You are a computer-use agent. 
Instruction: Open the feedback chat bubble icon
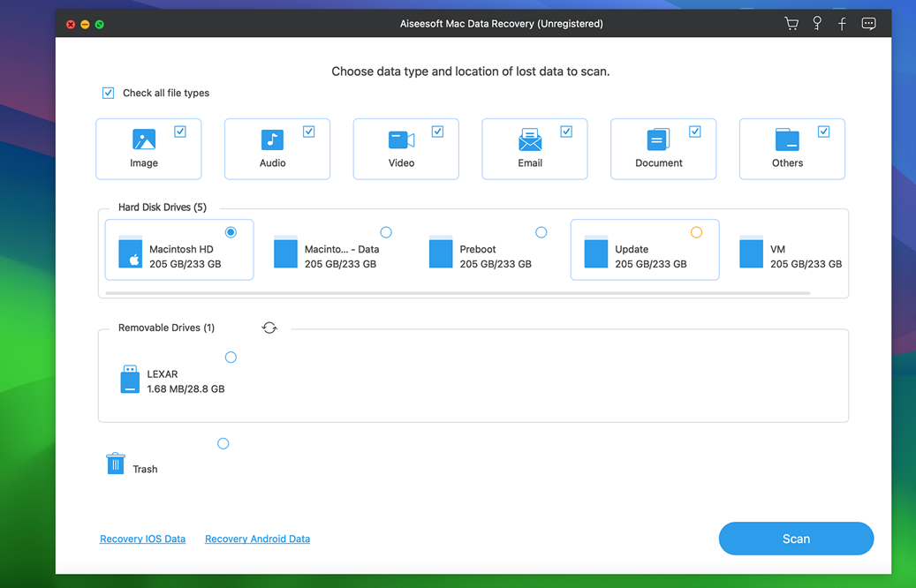[868, 23]
